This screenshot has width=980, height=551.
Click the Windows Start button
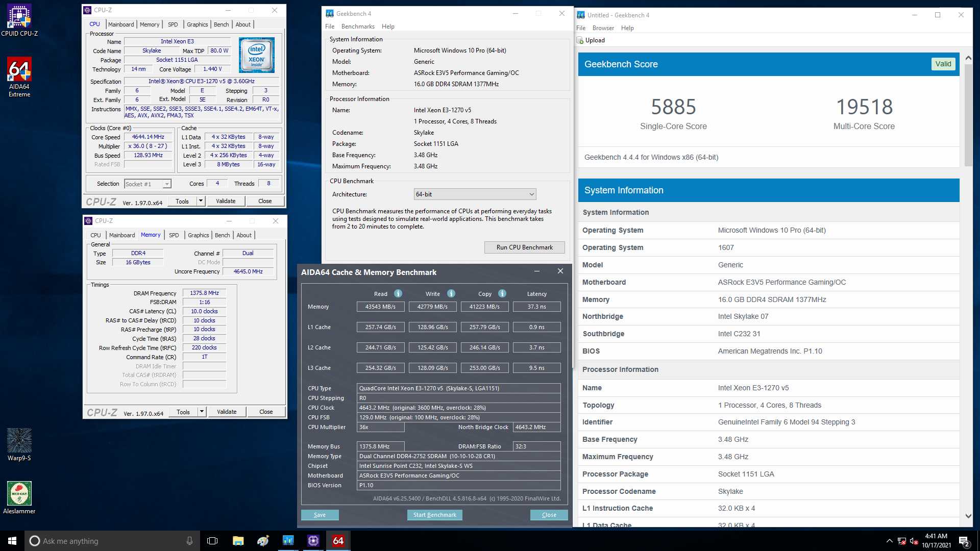12,541
